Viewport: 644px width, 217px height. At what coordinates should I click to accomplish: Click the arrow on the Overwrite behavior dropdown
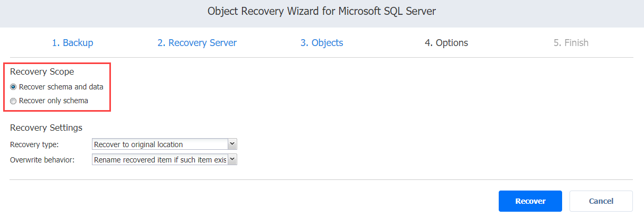[232, 159]
